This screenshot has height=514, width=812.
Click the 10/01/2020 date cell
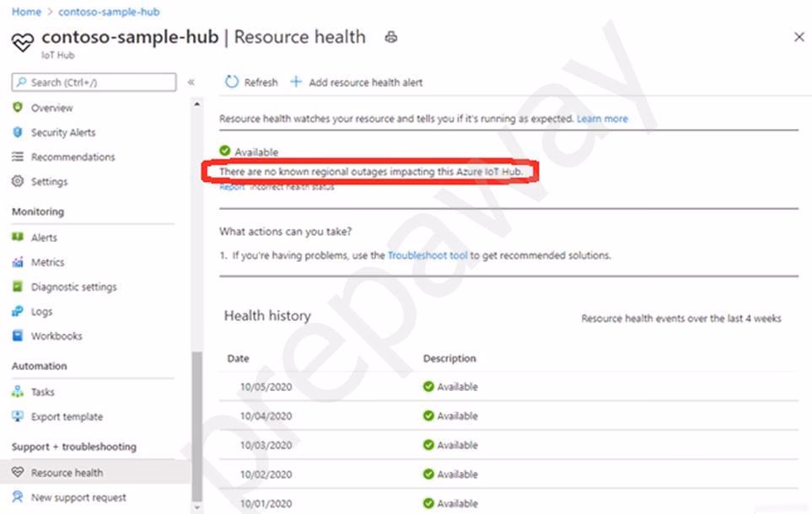266,503
